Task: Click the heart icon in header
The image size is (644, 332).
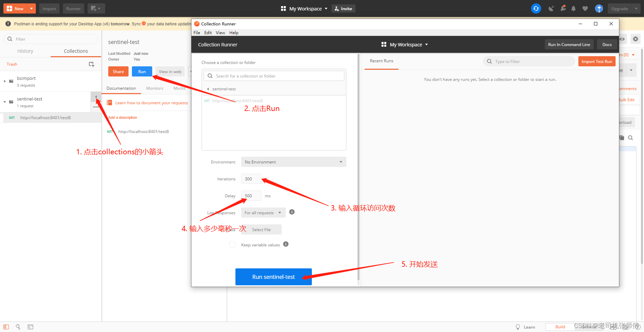Action: (585, 8)
